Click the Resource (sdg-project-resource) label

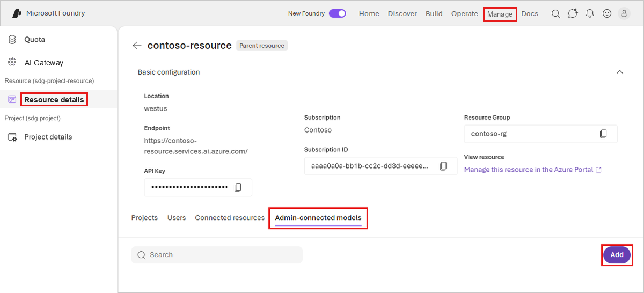pyautogui.click(x=49, y=81)
